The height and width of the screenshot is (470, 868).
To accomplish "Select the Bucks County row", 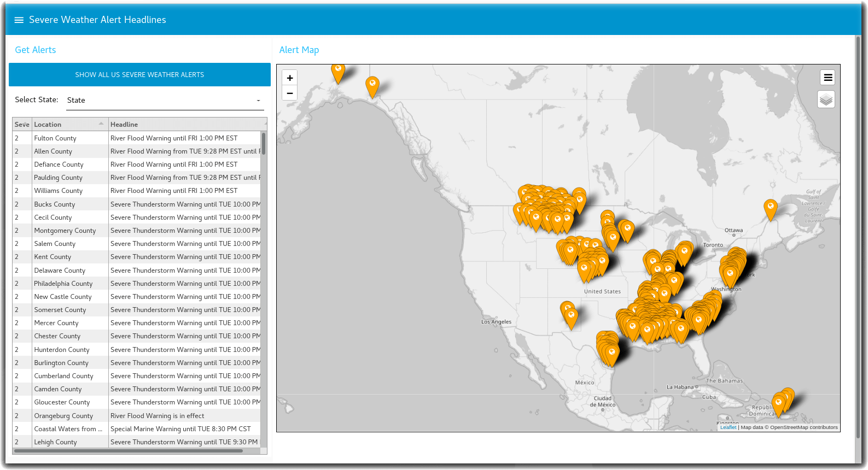I will [137, 204].
